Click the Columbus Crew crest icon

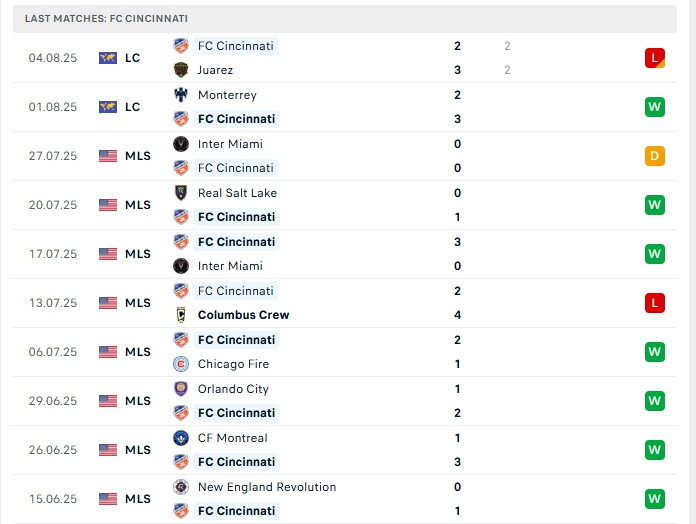click(x=181, y=315)
